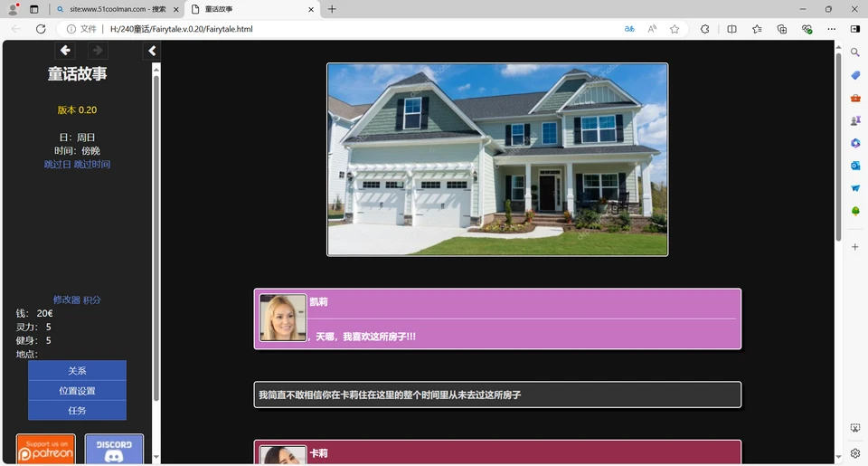Open a new browser tab
The height and width of the screenshot is (466, 868).
pos(332,9)
